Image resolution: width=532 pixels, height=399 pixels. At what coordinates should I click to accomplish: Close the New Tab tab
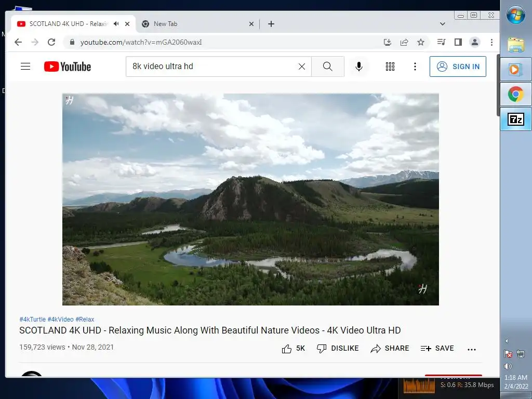tap(251, 24)
